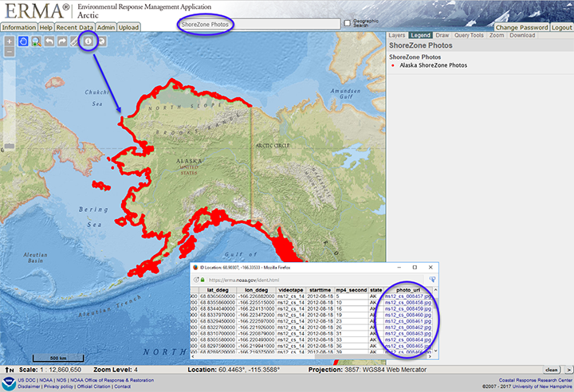
Task: Open NOAA Office of Response & Restoration link
Action: [x=112, y=380]
